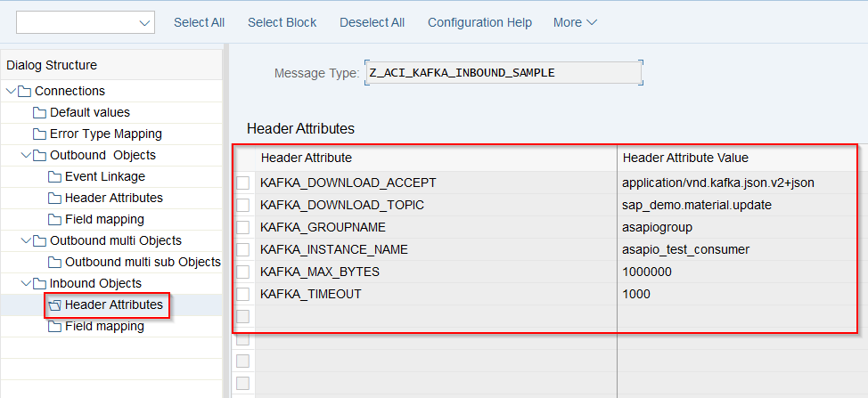Viewport: 868px width, 398px height.
Task: Click the Event Linkage folder icon
Action: tap(54, 177)
